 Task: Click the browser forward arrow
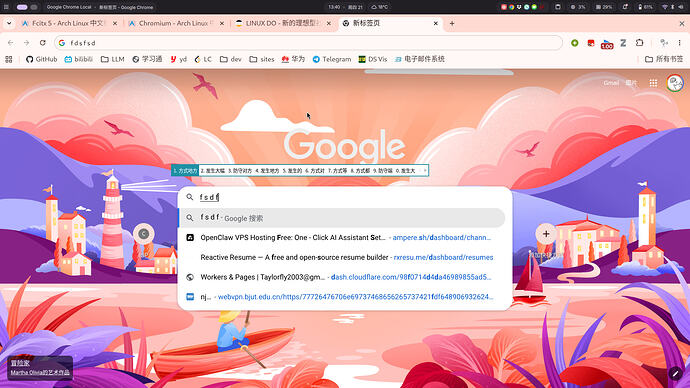click(26, 43)
